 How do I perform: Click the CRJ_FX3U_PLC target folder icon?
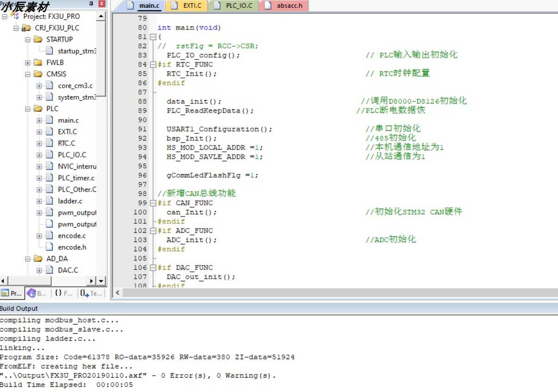(26, 28)
